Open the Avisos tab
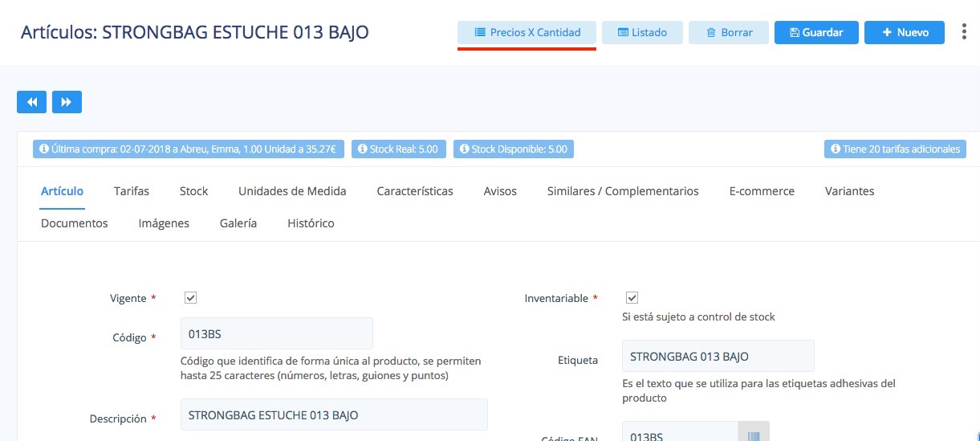The width and height of the screenshot is (980, 441). tap(500, 191)
